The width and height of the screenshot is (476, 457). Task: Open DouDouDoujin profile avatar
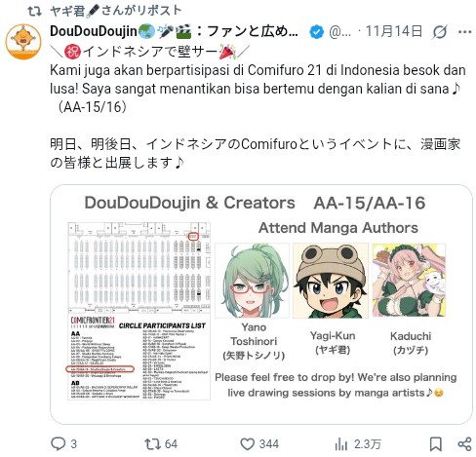click(23, 42)
